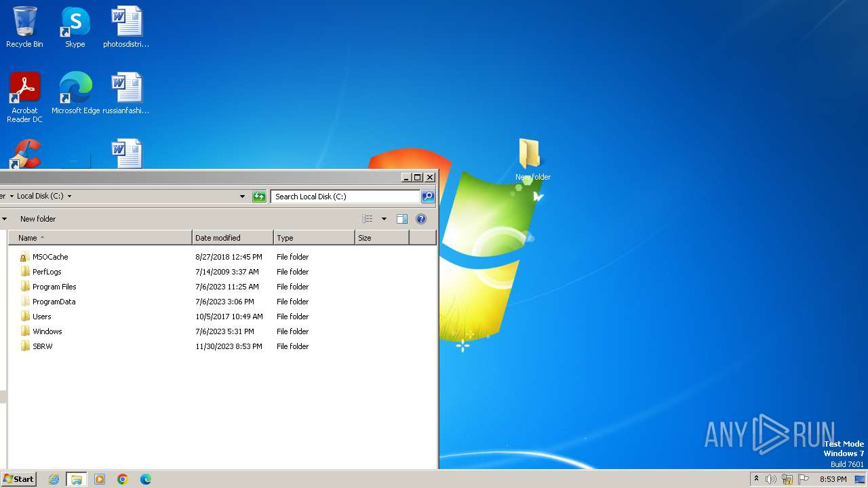Open Acrobat Reader DC shortcut
Screen dimensions: 868x488
(24, 97)
